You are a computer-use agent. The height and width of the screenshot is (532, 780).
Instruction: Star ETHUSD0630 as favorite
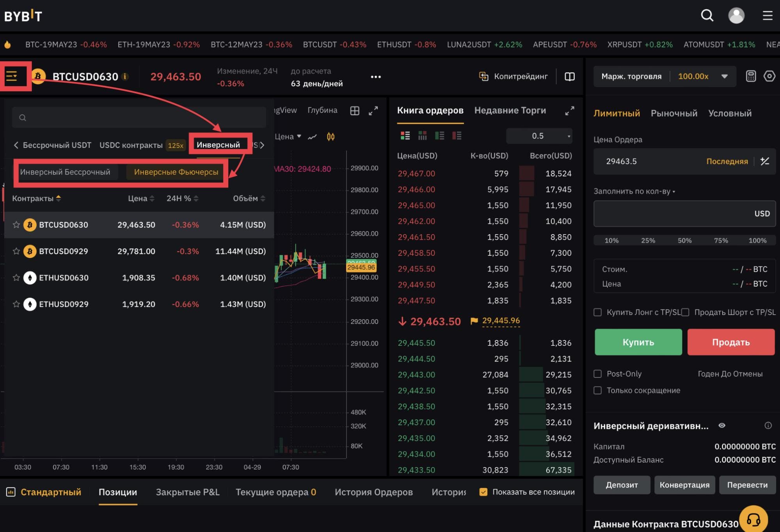(16, 278)
